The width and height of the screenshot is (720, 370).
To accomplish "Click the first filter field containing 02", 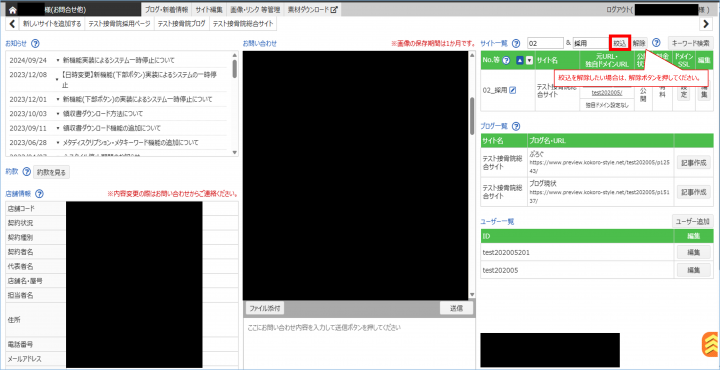I will [x=545, y=43].
